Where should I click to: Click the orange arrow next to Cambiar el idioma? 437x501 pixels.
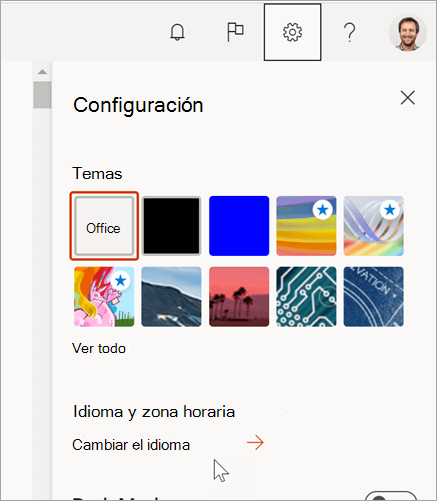255,443
